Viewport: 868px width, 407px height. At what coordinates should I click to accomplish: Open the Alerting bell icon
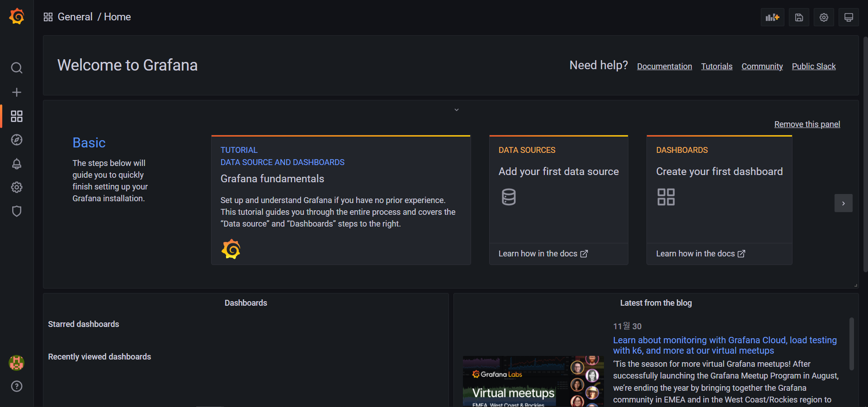(17, 164)
